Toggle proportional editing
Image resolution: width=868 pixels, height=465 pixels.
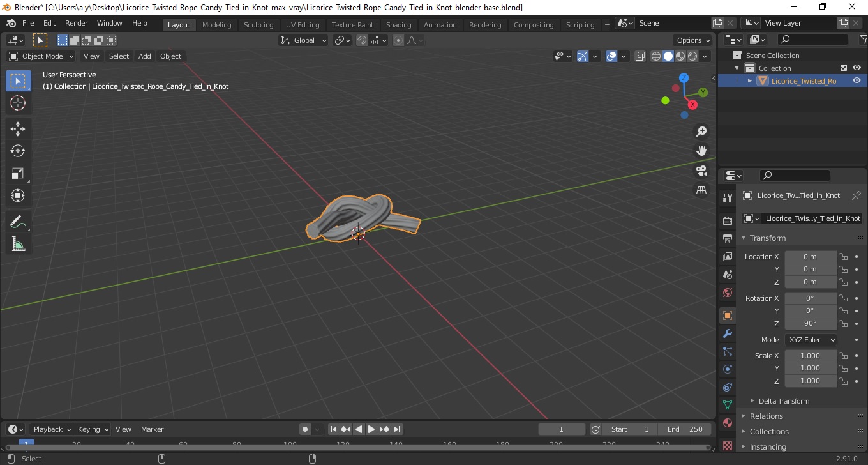(x=398, y=40)
